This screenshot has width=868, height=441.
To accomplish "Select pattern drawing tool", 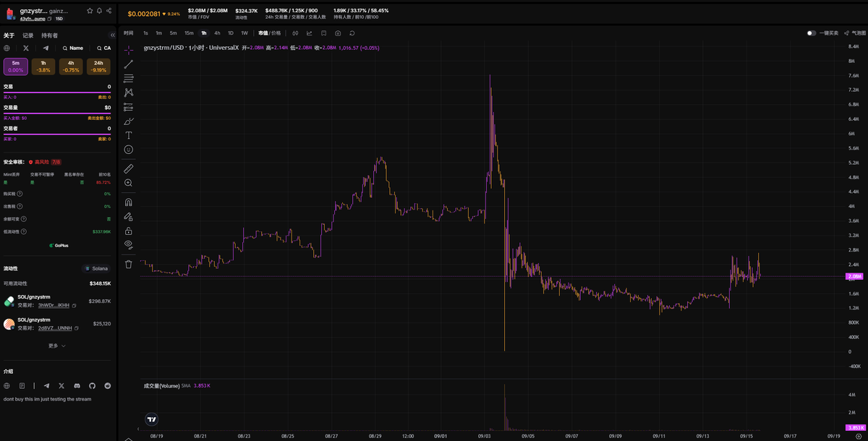I will point(129,93).
